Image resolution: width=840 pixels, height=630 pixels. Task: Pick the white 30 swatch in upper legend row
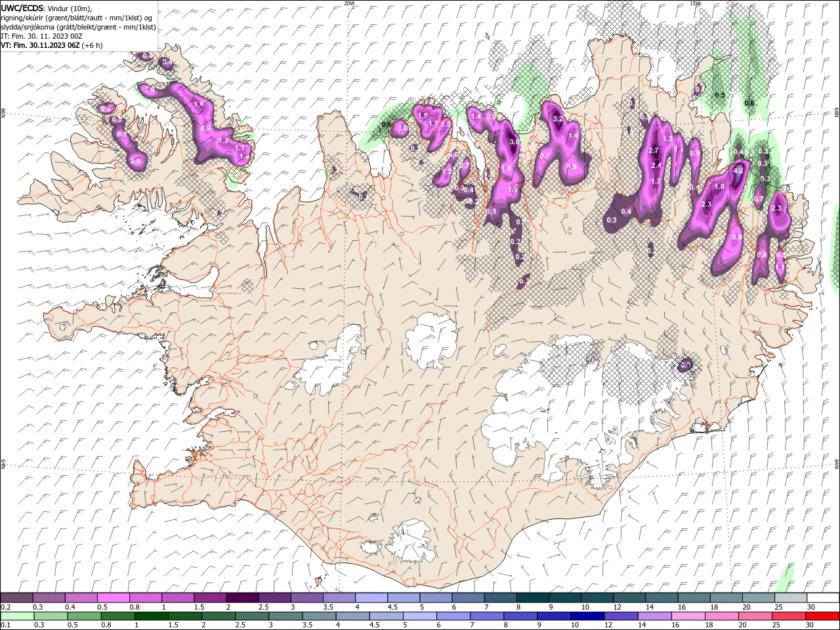click(822, 598)
